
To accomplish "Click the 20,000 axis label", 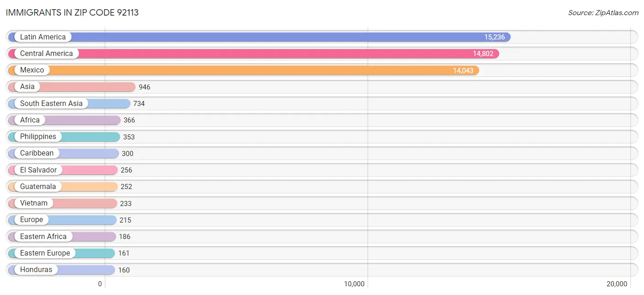I will 617,284.
